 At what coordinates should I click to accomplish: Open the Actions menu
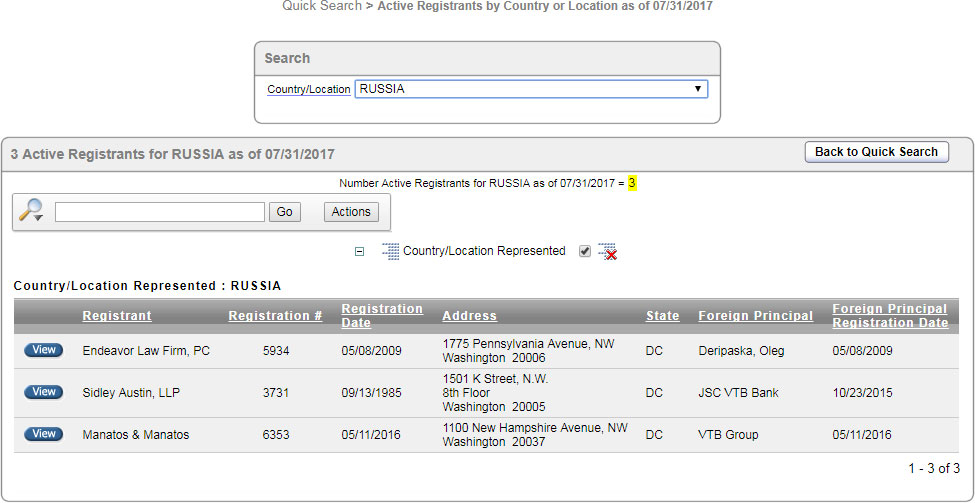(351, 212)
